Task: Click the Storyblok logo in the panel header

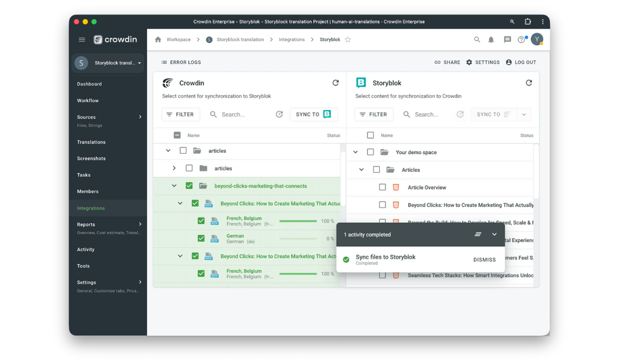Action: point(361,83)
